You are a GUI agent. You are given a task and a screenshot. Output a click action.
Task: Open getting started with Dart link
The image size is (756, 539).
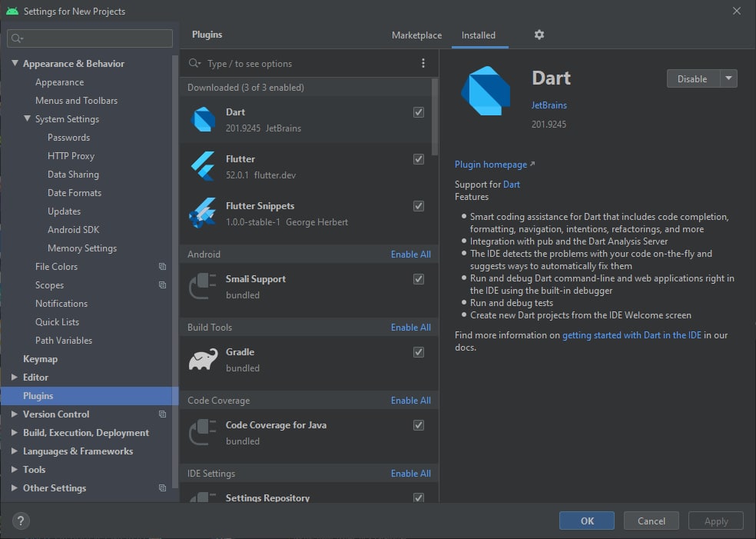632,335
